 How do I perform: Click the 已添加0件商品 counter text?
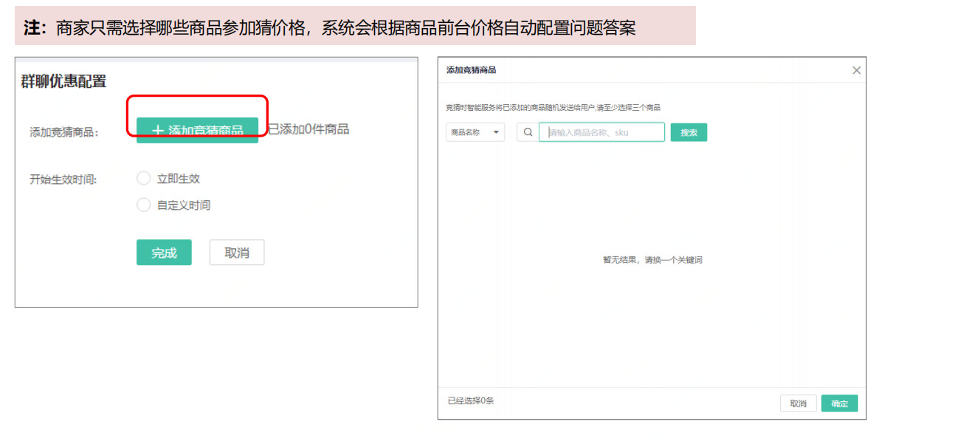pos(308,129)
